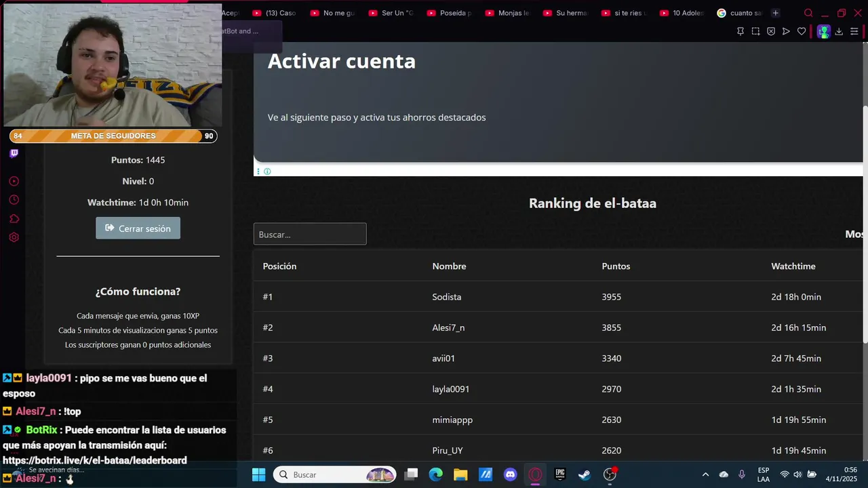This screenshot has width=868, height=488.
Task: Open Opera GX taskbar icon
Action: click(536, 474)
